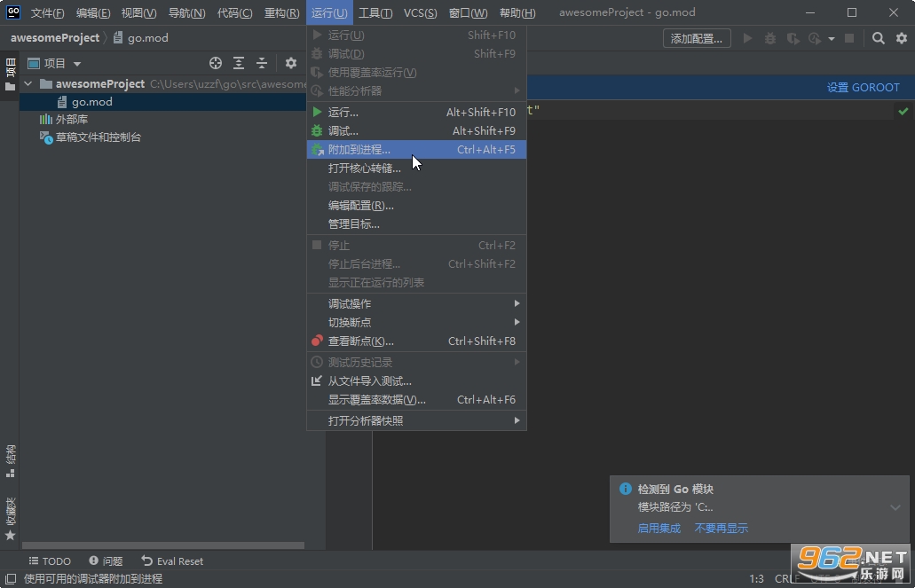Click the Expand All icon in project panel
Screen dimensions: 915x588
[239, 63]
